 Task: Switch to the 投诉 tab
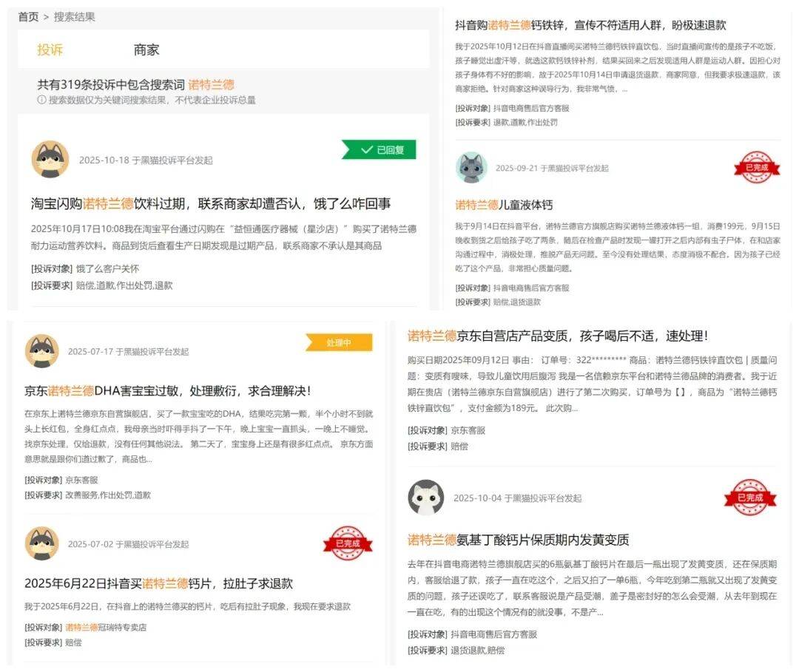click(50, 50)
